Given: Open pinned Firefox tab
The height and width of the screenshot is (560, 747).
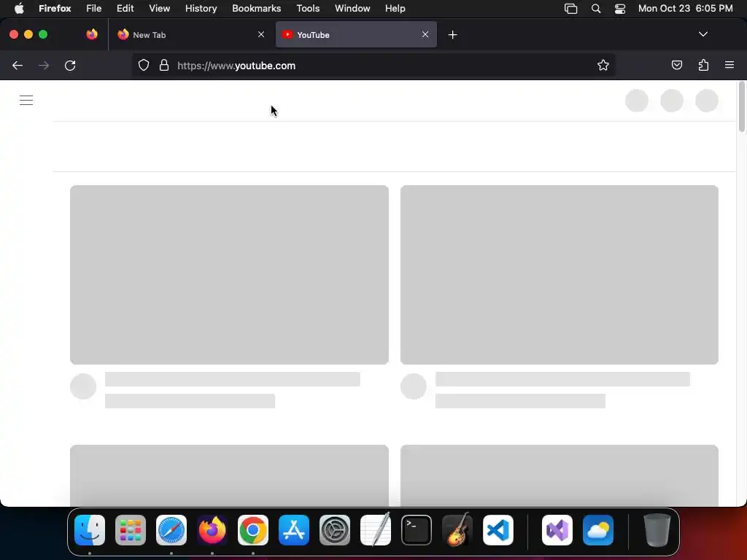Looking at the screenshot, I should [92, 34].
